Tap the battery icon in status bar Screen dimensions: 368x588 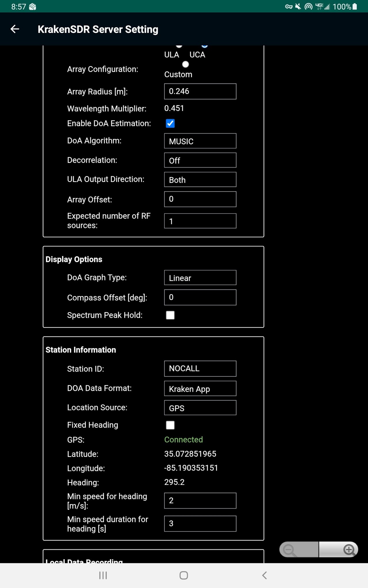tap(355, 7)
